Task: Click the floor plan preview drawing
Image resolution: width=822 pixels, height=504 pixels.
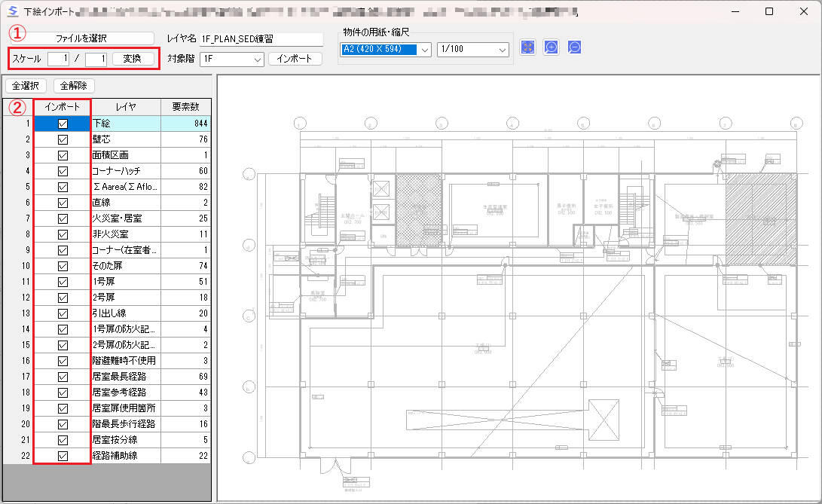Action: (519, 288)
